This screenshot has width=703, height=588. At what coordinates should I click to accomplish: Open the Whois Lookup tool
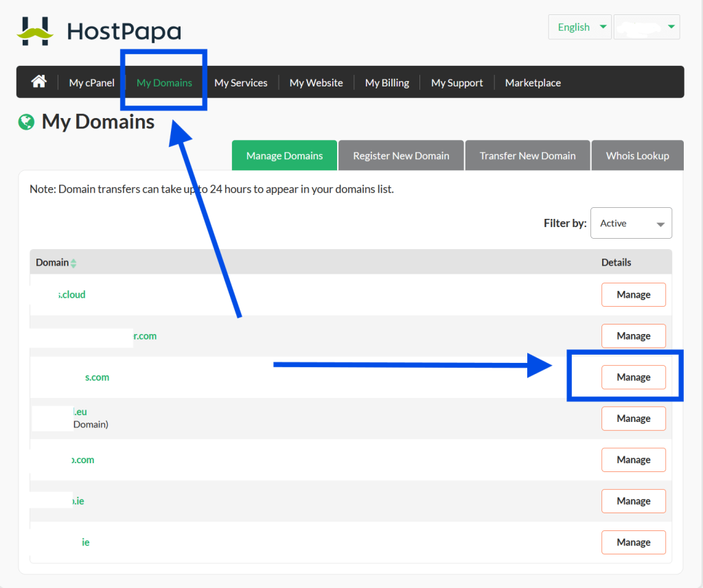coord(637,155)
